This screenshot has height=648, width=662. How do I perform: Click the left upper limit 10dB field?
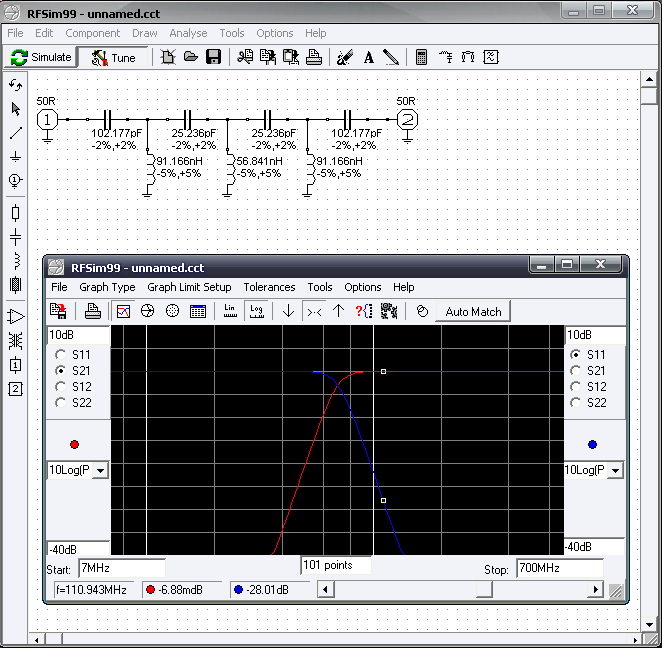(79, 335)
